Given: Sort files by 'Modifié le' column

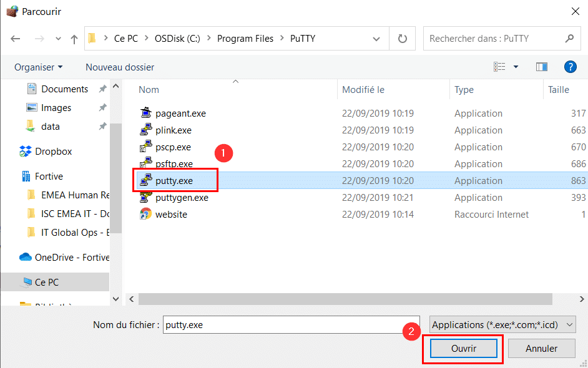Looking at the screenshot, I should click(x=363, y=90).
